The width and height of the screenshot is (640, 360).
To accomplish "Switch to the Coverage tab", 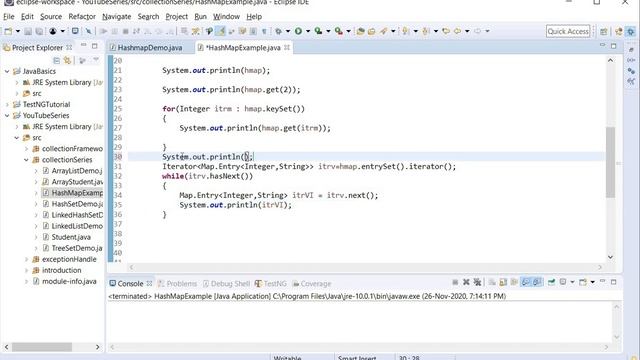I will [312, 284].
